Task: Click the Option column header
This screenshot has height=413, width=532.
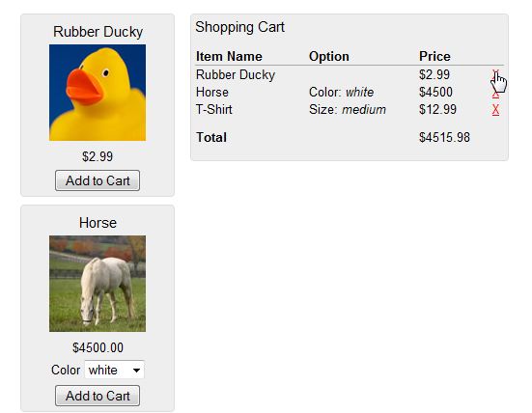Action: (x=329, y=56)
